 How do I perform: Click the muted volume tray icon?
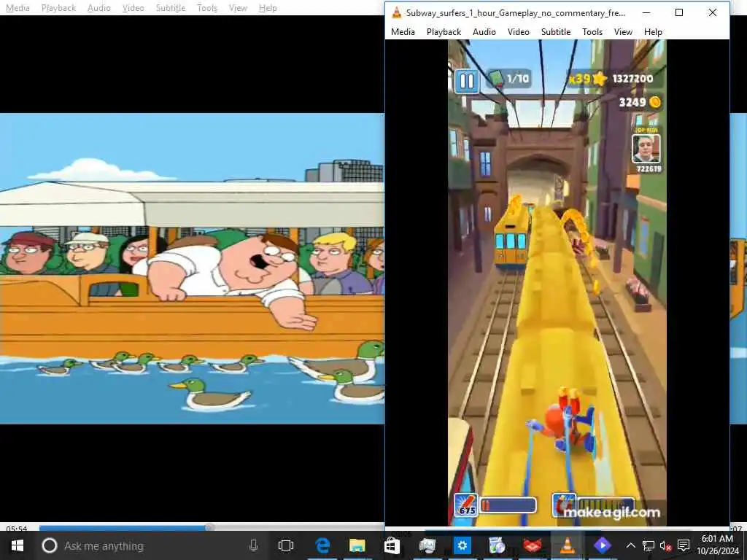pos(665,545)
